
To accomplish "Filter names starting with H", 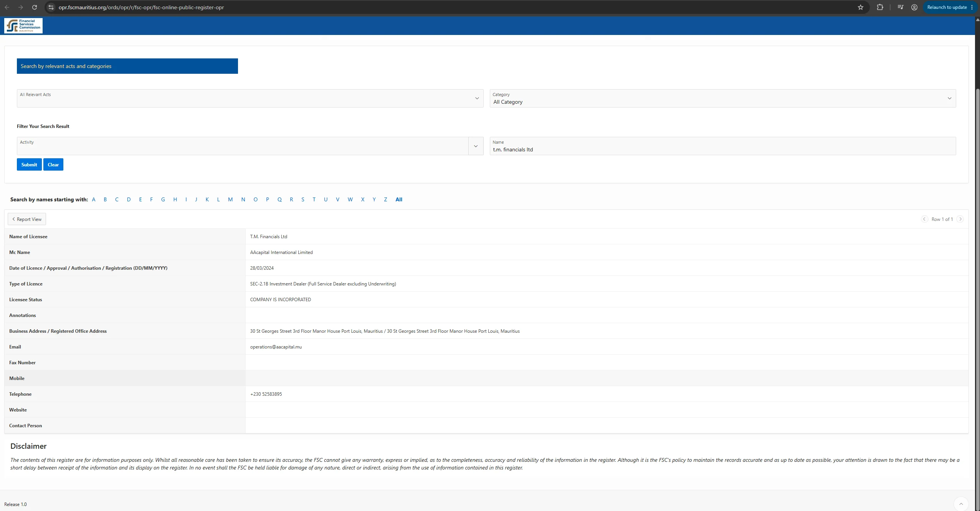I will pos(175,199).
